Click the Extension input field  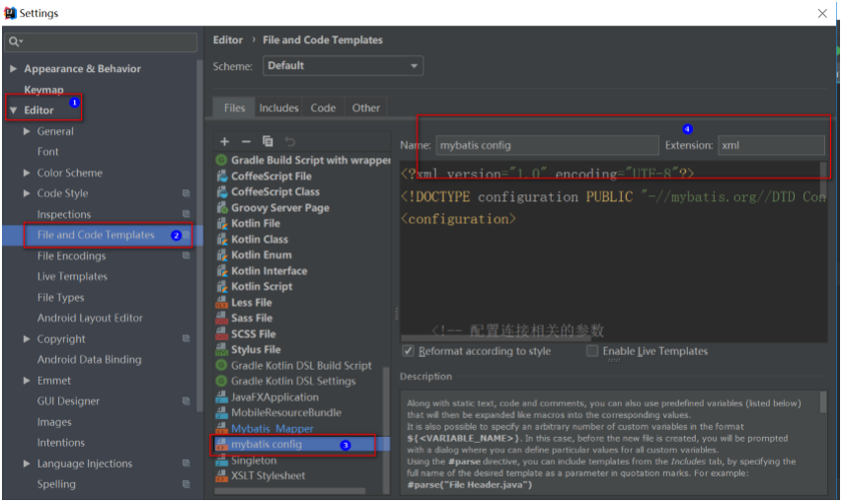pos(771,146)
